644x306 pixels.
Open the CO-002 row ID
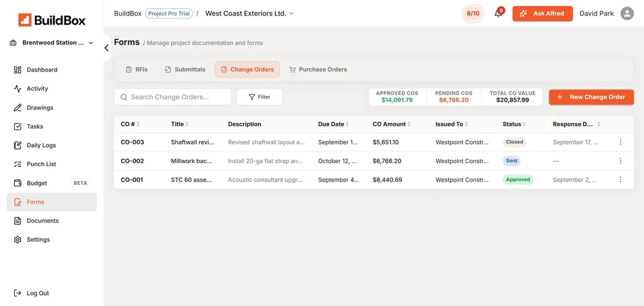click(132, 161)
